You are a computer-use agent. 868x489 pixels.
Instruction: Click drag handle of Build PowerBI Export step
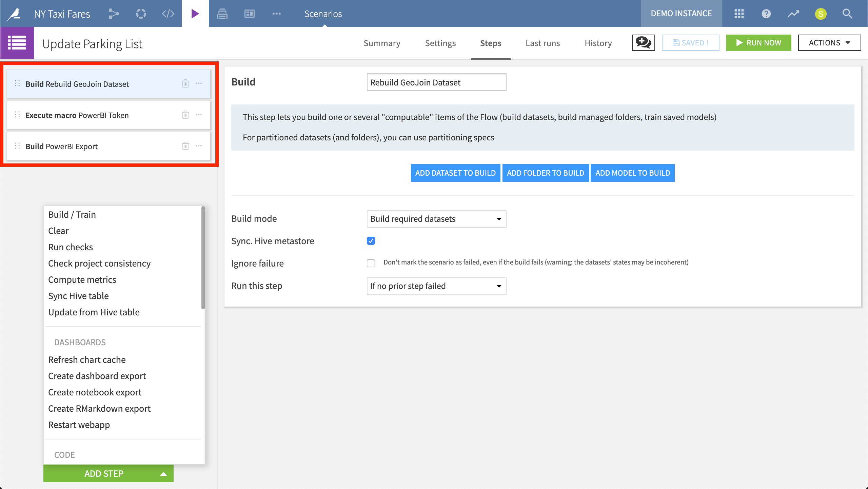pos(17,146)
